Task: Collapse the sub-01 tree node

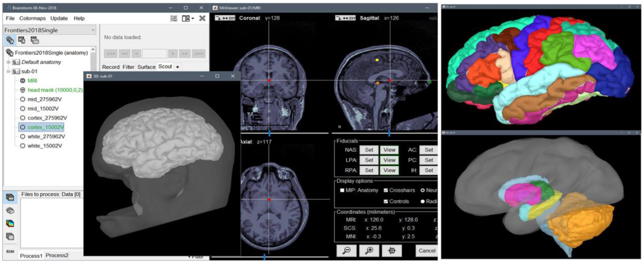Action: point(8,71)
